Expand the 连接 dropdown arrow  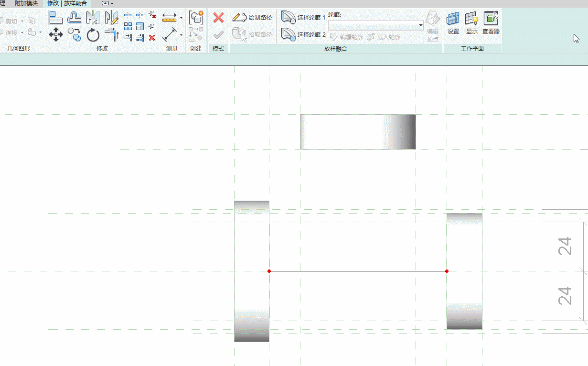click(22, 32)
